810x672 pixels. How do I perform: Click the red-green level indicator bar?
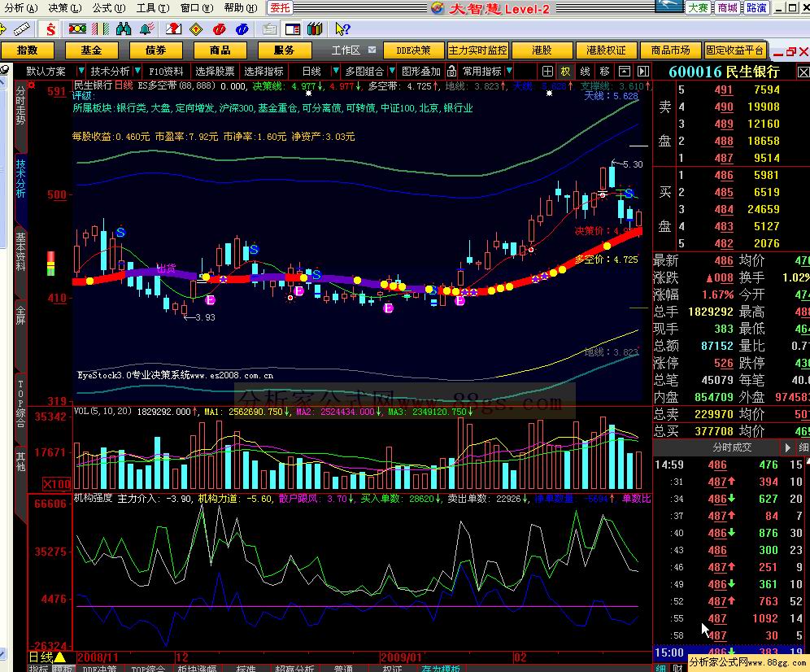tap(50, 263)
